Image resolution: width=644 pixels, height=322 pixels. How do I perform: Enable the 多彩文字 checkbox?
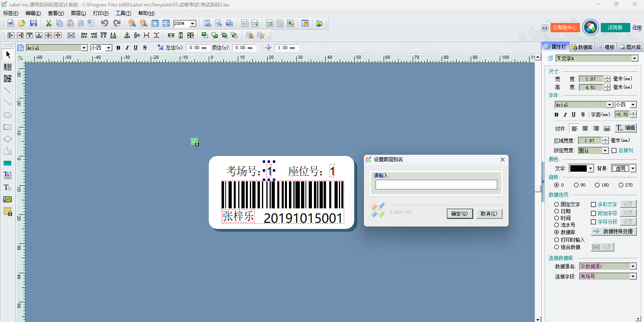(593, 204)
